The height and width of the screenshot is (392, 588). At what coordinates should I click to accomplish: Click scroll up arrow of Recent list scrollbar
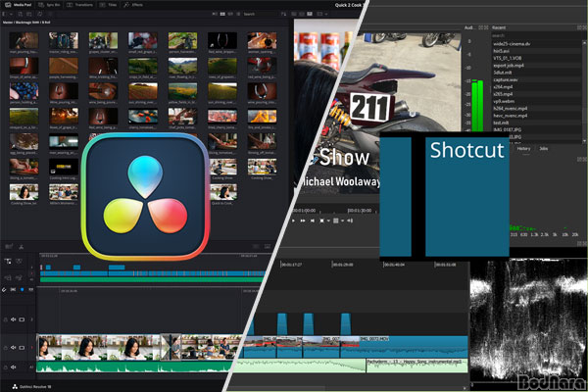pos(584,43)
